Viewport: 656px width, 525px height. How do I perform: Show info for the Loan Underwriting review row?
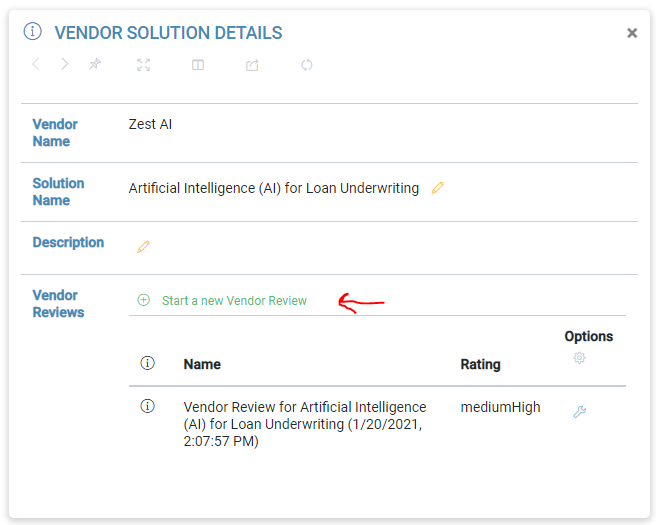point(148,406)
